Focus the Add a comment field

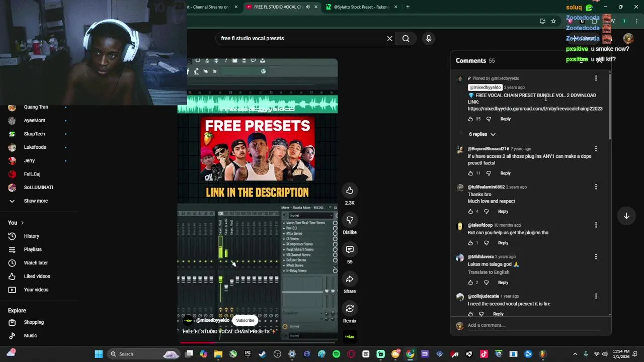pyautogui.click(x=533, y=325)
